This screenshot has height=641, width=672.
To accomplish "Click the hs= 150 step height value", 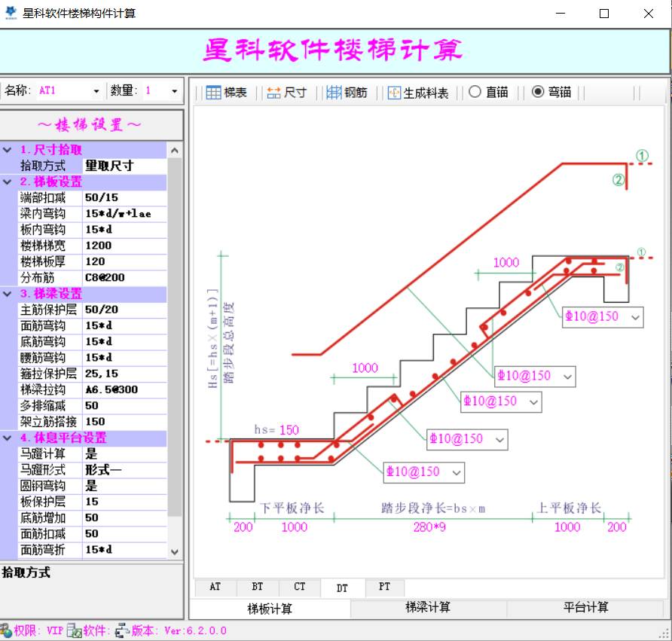I will (289, 430).
